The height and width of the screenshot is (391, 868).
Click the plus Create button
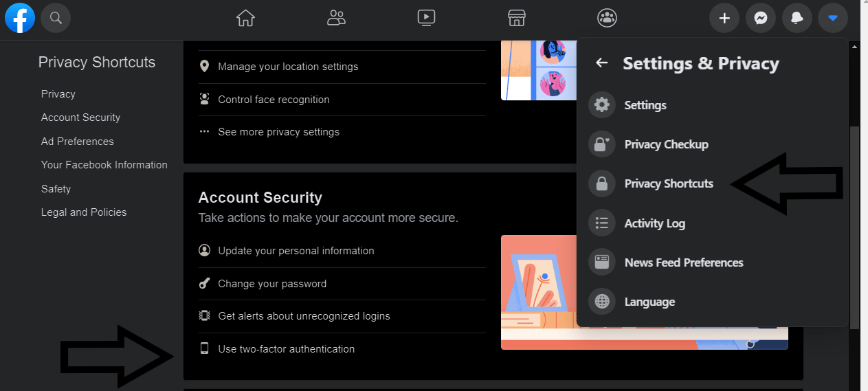[x=724, y=19]
